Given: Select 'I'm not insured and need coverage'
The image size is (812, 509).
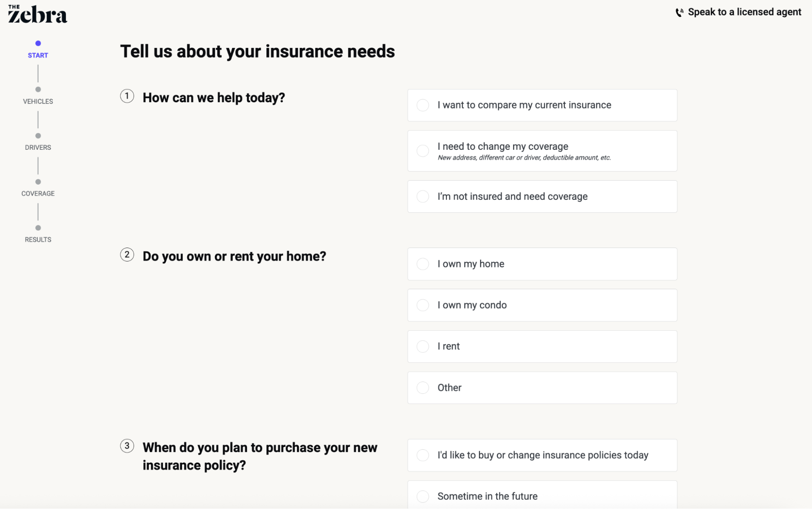Looking at the screenshot, I should click(x=542, y=196).
